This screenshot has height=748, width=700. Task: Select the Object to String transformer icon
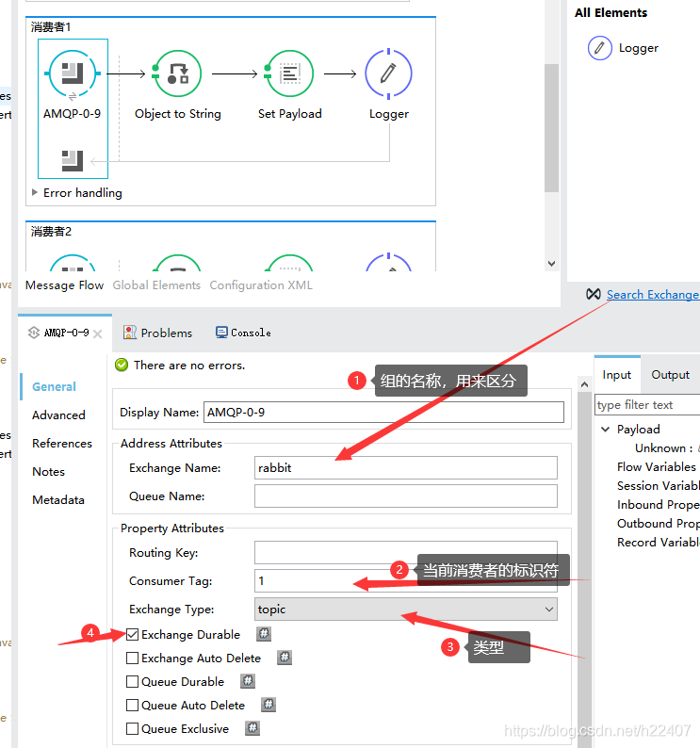coord(177,73)
